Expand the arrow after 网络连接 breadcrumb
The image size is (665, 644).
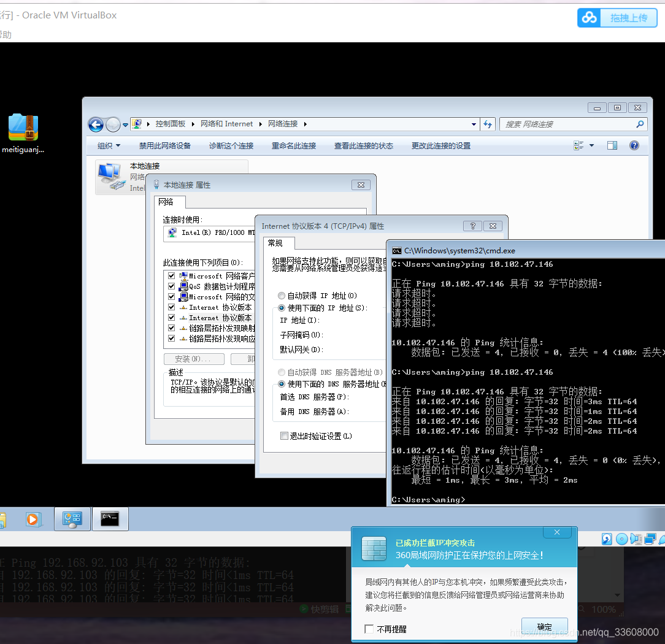306,125
